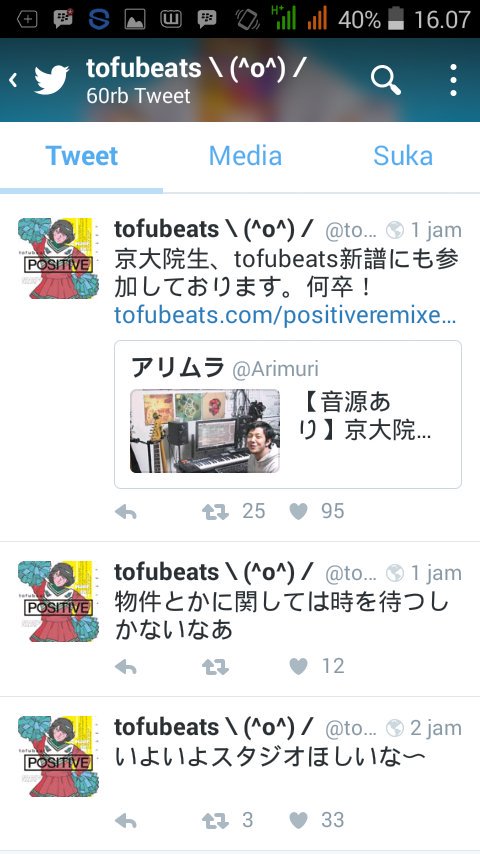Retweet the 物件とかに tweet
480x854 pixels.
pos(215,667)
